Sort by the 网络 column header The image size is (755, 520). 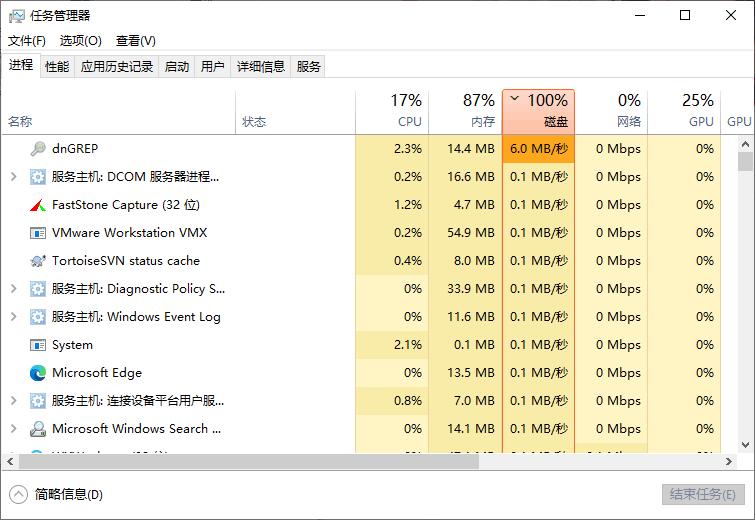[x=611, y=112]
